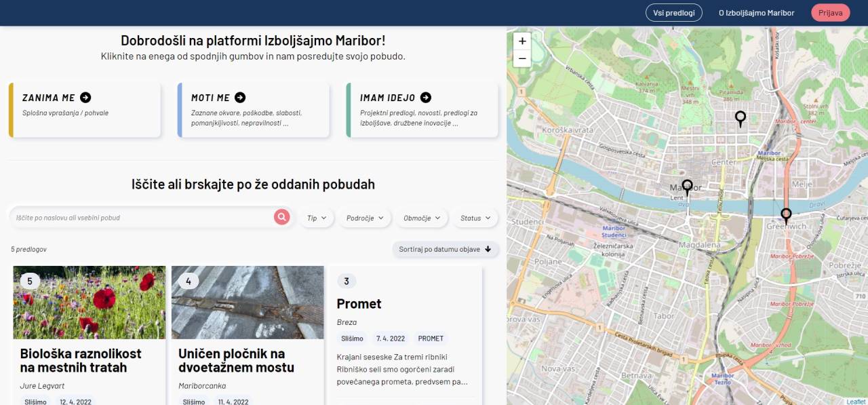The image size is (868, 405).
Task: Open the Promet proposal title
Action: point(359,304)
